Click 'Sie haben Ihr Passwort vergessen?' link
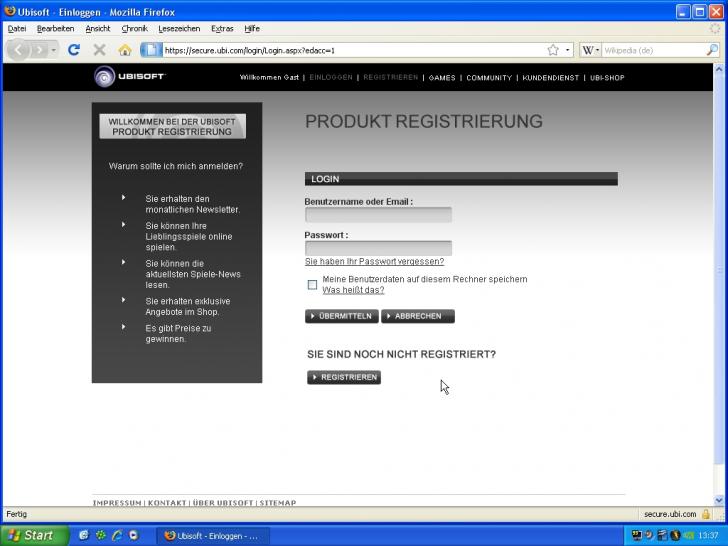 coord(374,261)
